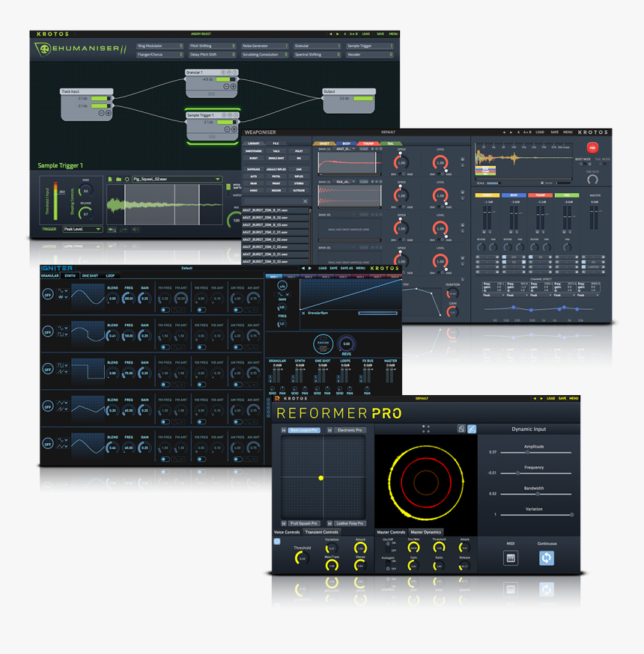Mute Leather Foley Pro with M button

point(329,524)
